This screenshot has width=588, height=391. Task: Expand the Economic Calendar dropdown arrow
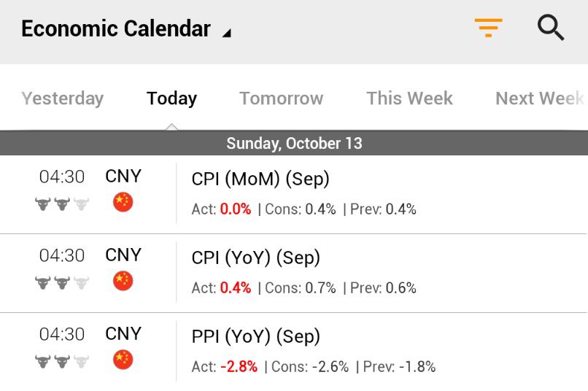tap(226, 33)
